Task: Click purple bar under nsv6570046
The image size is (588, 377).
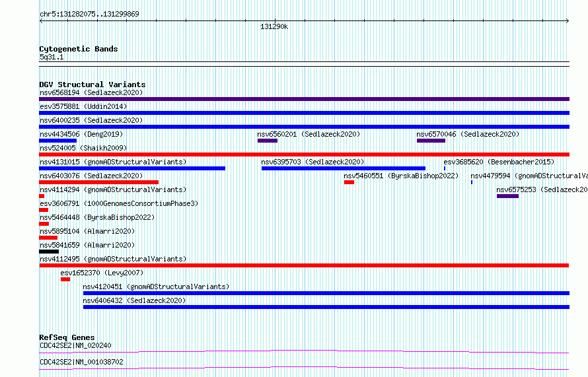Action: click(431, 141)
